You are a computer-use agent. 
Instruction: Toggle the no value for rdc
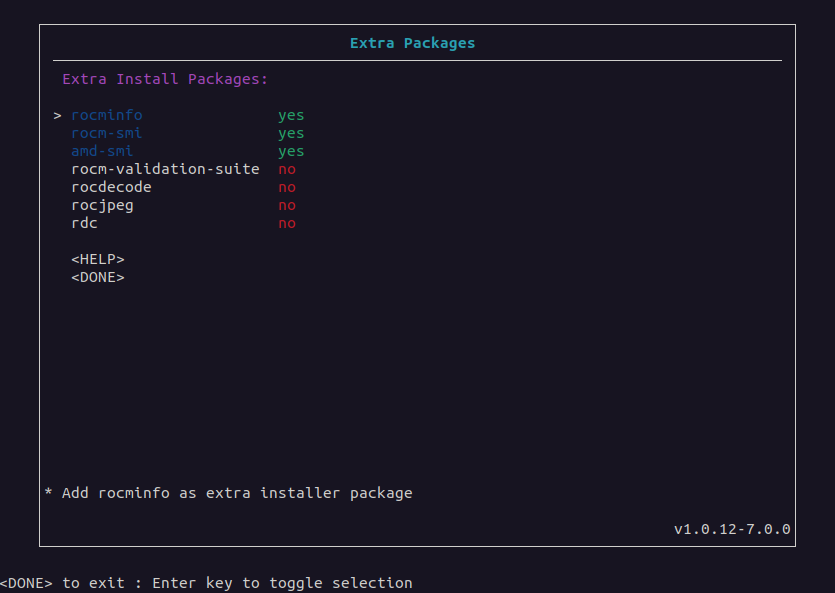tap(287, 224)
